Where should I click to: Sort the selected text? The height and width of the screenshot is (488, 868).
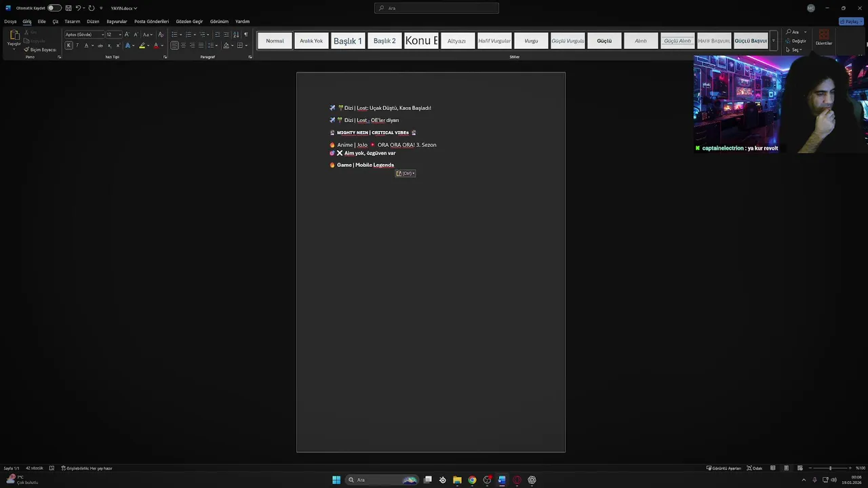coord(236,35)
